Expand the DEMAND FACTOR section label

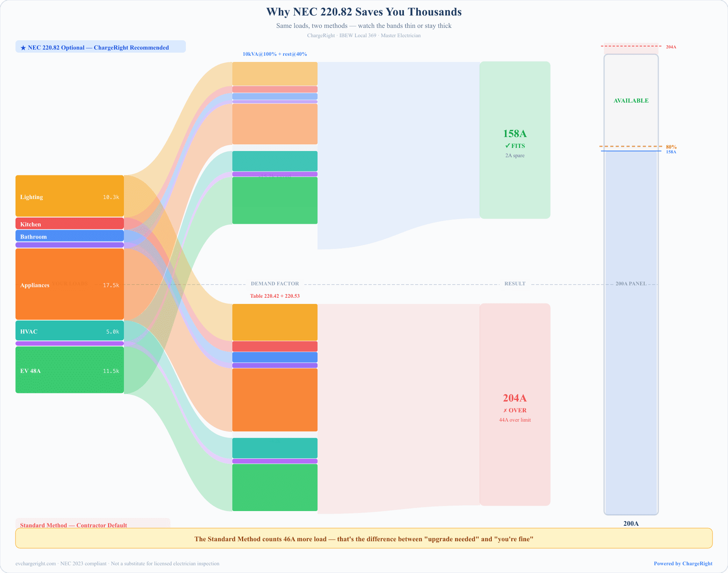coord(275,283)
